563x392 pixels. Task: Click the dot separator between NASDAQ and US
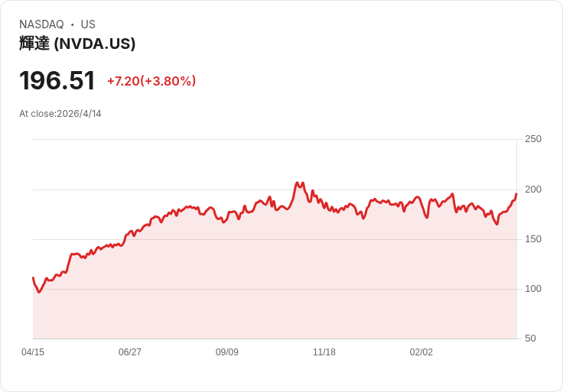click(x=73, y=25)
